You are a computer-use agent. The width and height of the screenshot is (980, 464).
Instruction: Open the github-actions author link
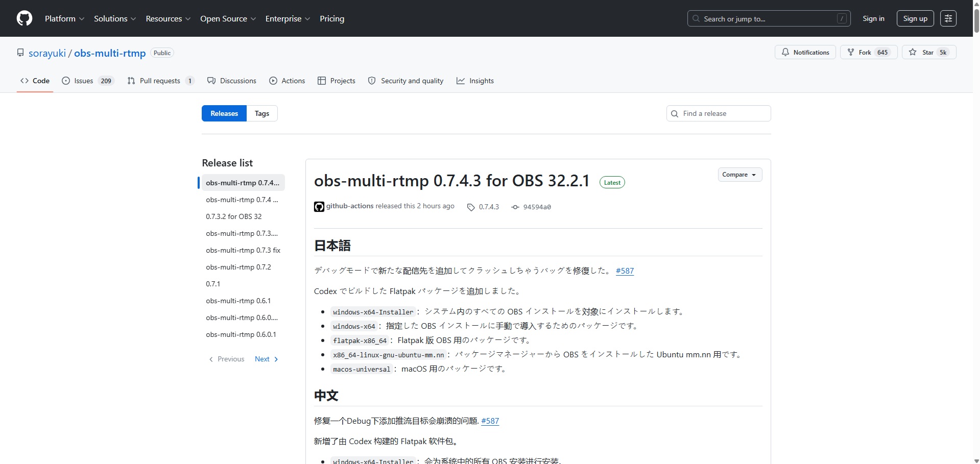pyautogui.click(x=350, y=206)
